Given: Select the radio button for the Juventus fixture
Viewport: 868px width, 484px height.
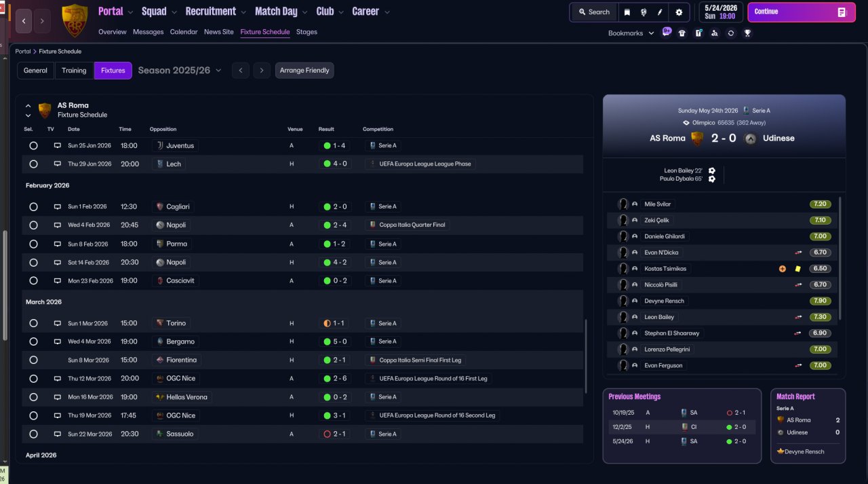Looking at the screenshot, I should click(x=33, y=145).
